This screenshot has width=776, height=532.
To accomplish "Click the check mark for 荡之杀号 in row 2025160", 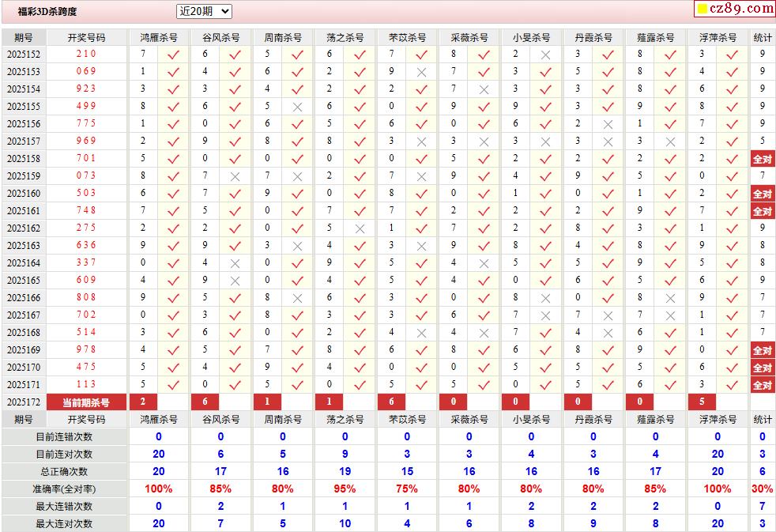I will [x=360, y=194].
